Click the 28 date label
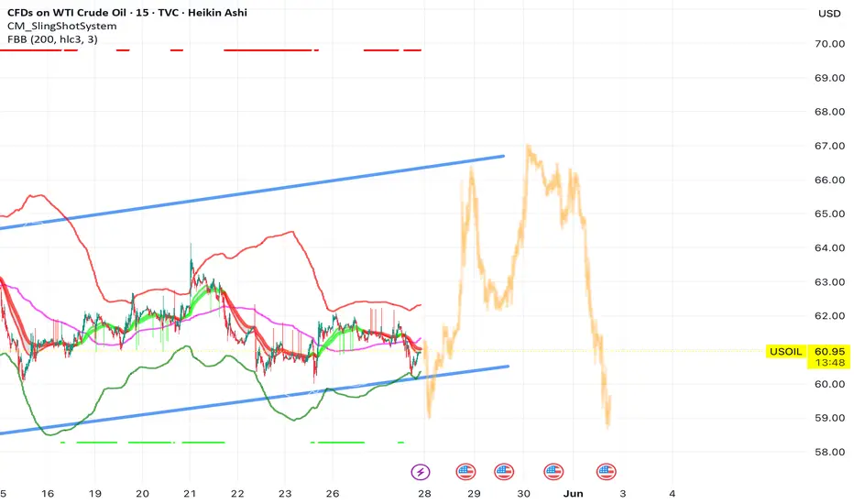This screenshot has height=504, width=854. [x=424, y=494]
